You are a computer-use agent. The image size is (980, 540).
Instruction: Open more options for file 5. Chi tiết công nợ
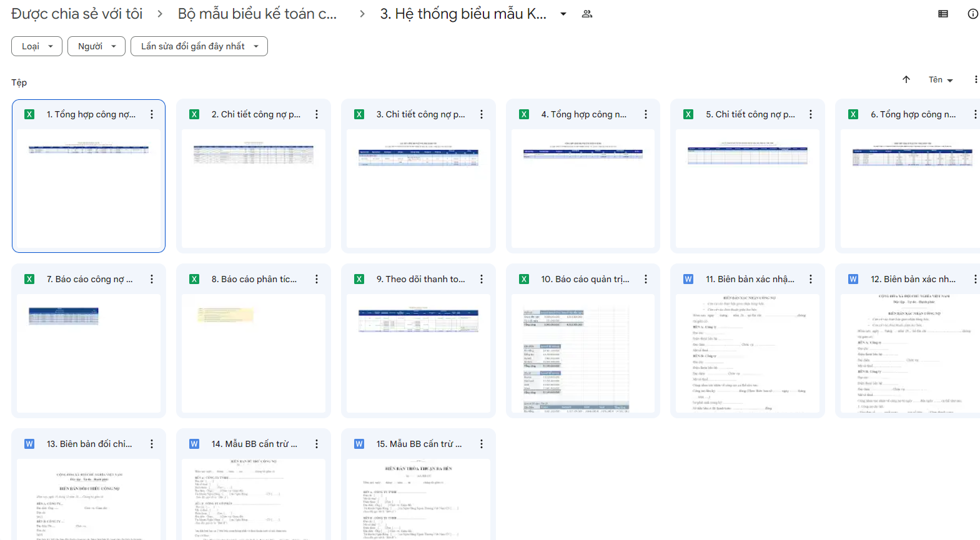pos(811,114)
